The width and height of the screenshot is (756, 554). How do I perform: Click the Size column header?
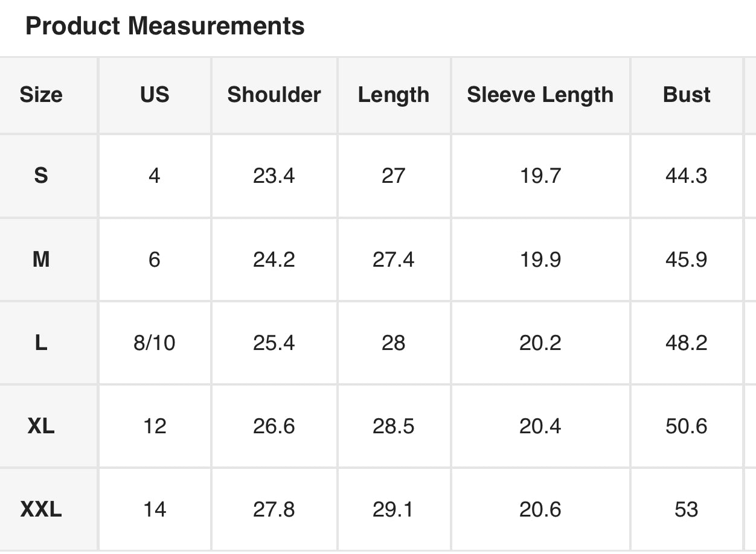41,95
